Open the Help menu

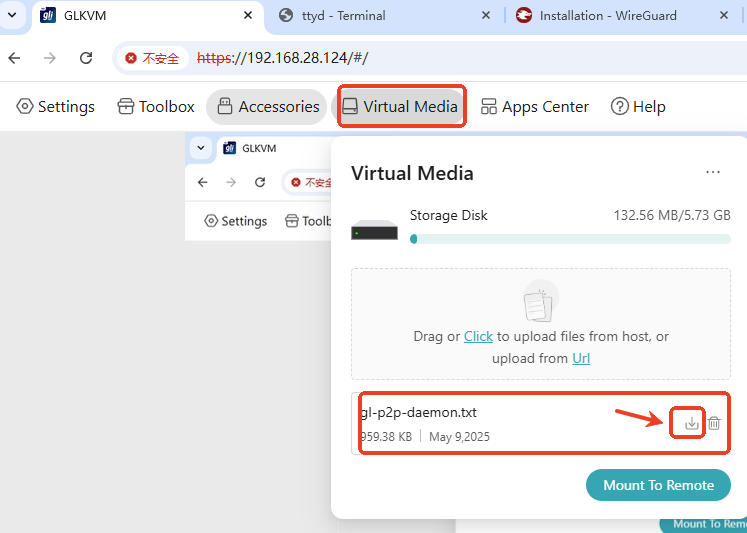click(x=638, y=107)
